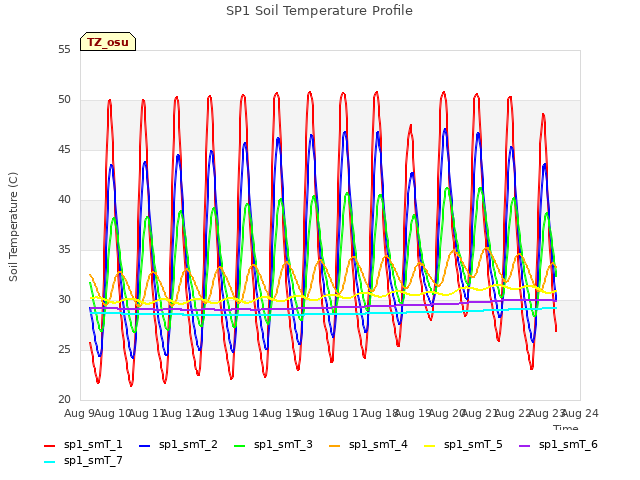640x480 pixels.
Task: Toggle sp1_smT_5 legend entry
Action: click(463, 444)
